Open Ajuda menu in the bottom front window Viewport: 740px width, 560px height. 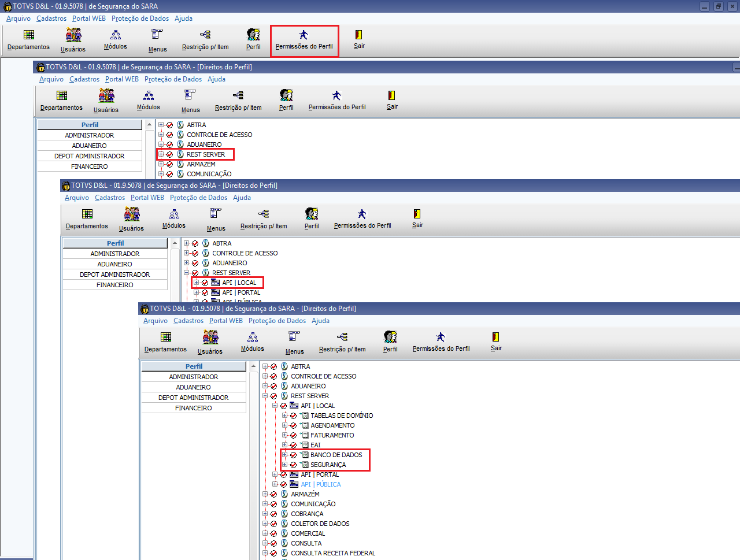click(x=320, y=321)
